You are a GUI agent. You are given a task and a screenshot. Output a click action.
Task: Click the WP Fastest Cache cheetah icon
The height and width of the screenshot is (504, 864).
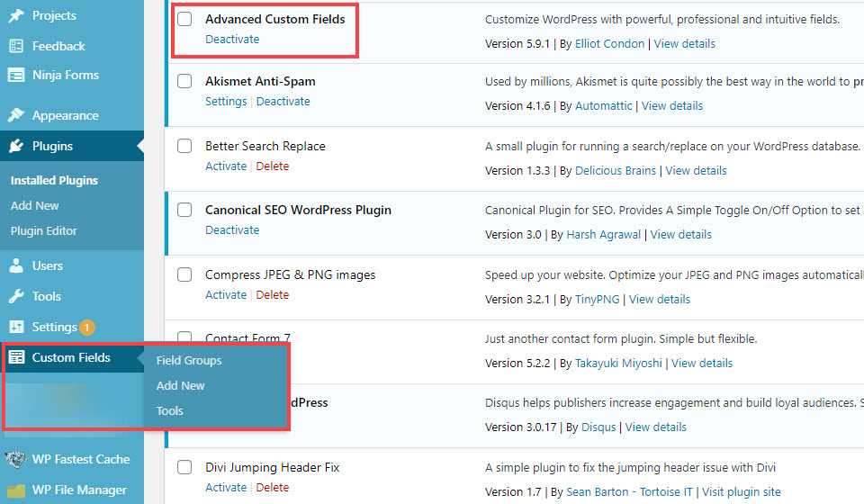[x=16, y=459]
